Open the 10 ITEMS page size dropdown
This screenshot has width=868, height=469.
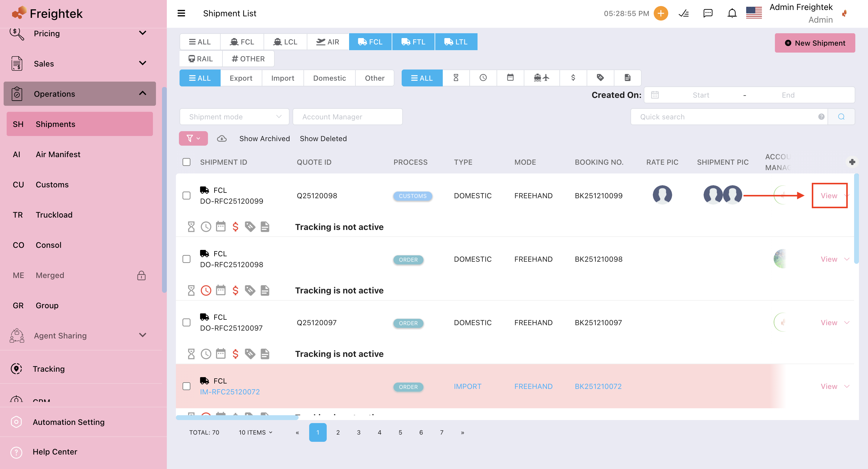click(255, 432)
